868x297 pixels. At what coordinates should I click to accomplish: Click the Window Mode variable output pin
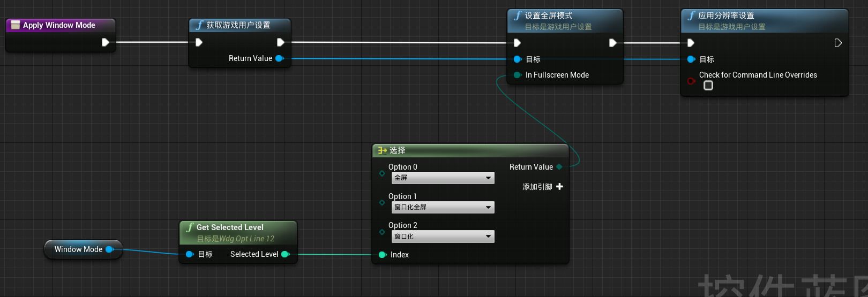tap(109, 249)
